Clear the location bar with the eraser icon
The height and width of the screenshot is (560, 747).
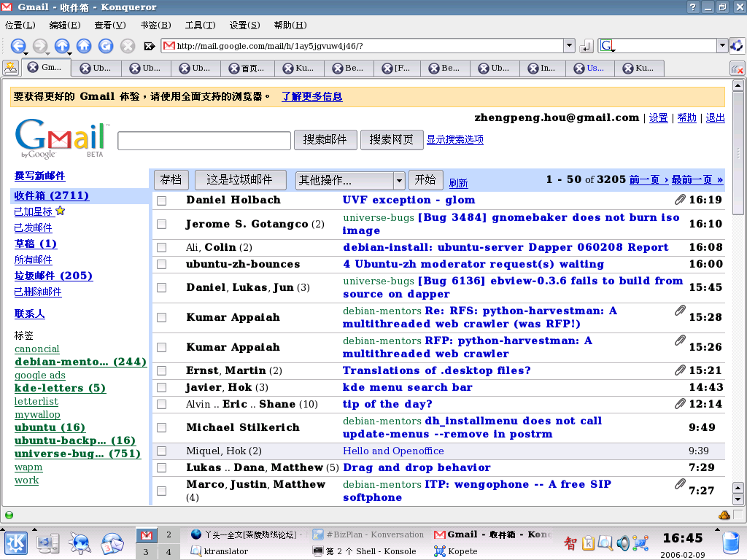coord(149,46)
